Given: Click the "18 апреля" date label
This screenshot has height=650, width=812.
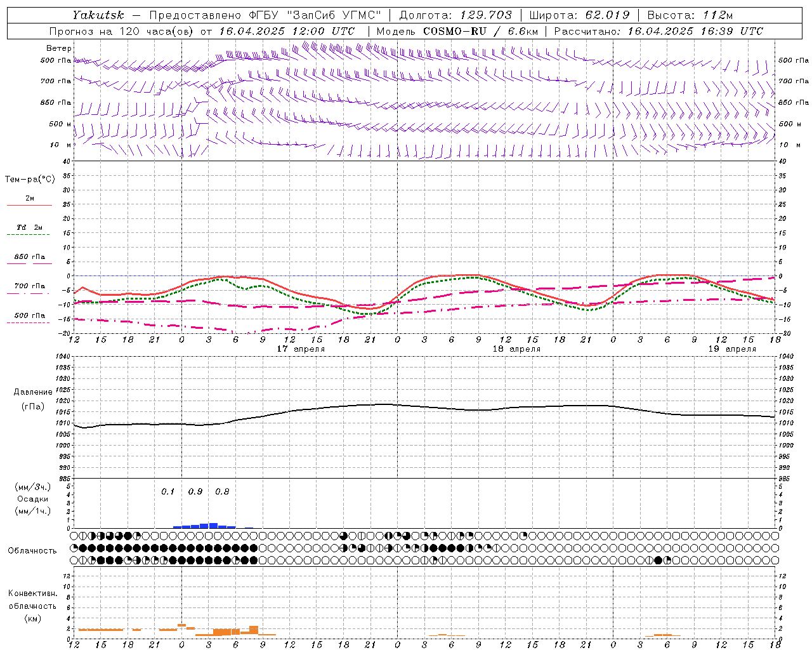Looking at the screenshot, I should point(516,349).
